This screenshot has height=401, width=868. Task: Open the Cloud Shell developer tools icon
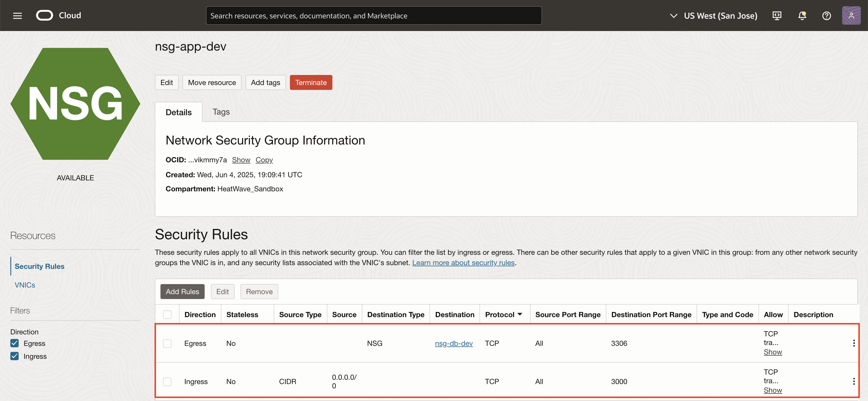[x=777, y=16]
